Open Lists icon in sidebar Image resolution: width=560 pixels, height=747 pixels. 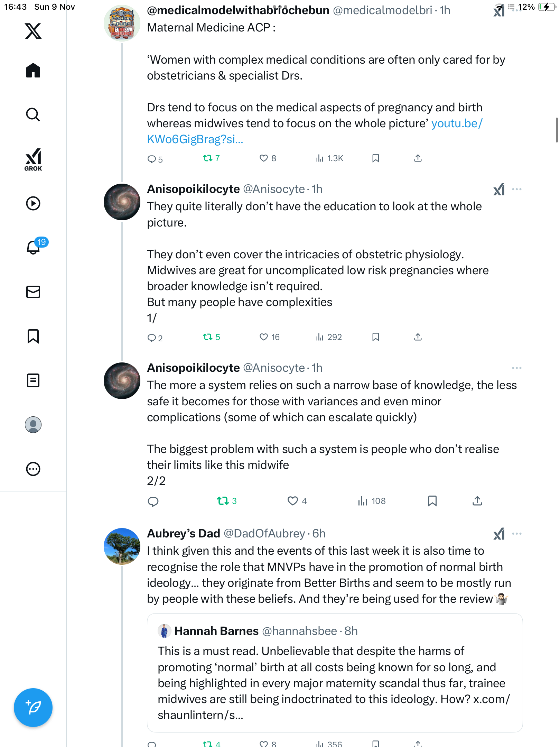click(x=33, y=380)
